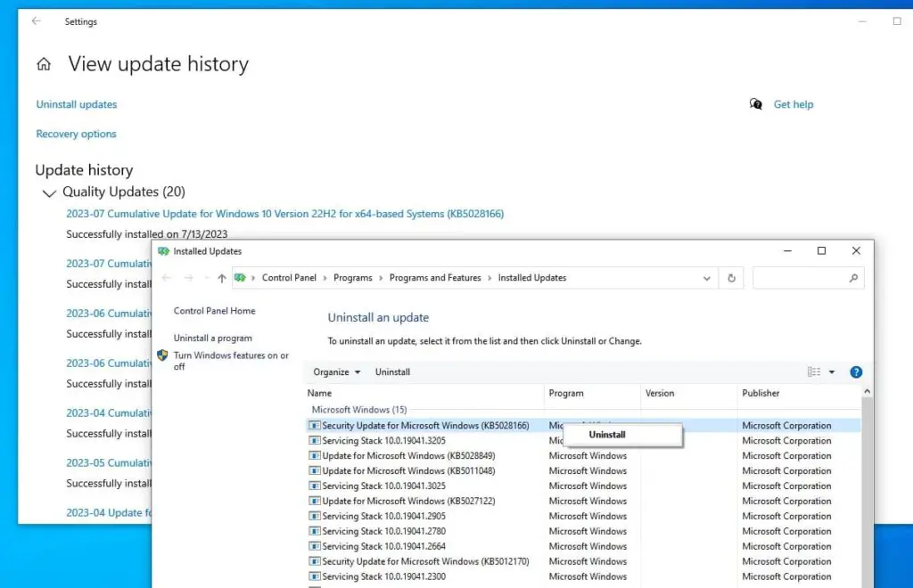Tick the checkbox for Servicing Stack 10.0.19041.3205

tap(313, 440)
